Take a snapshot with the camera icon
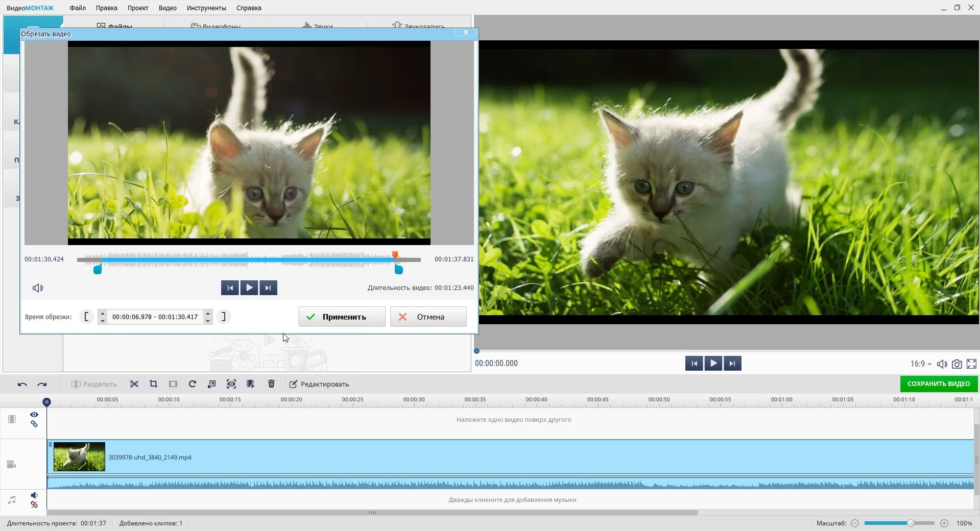Image resolution: width=980 pixels, height=531 pixels. click(957, 364)
